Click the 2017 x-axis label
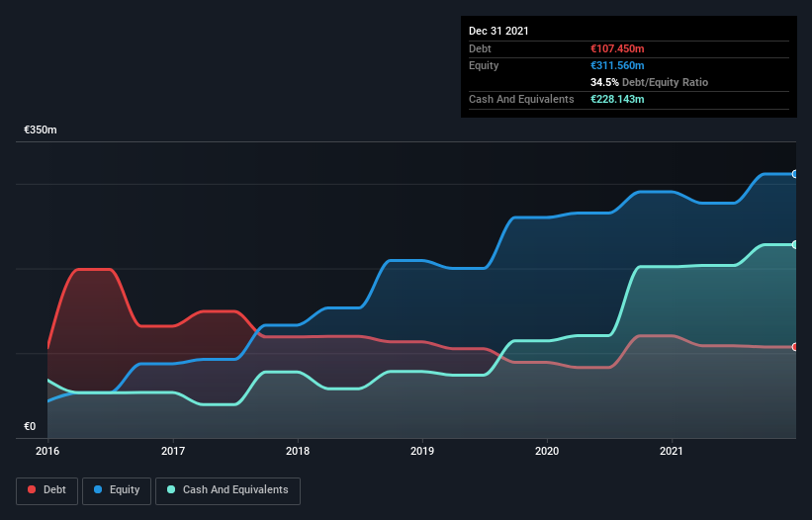812x520 pixels. tap(173, 451)
